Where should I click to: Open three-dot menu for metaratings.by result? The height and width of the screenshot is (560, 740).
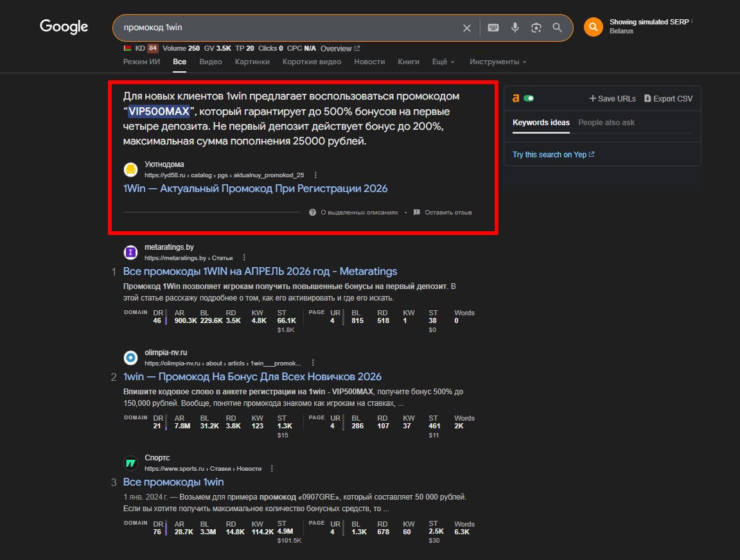244,258
